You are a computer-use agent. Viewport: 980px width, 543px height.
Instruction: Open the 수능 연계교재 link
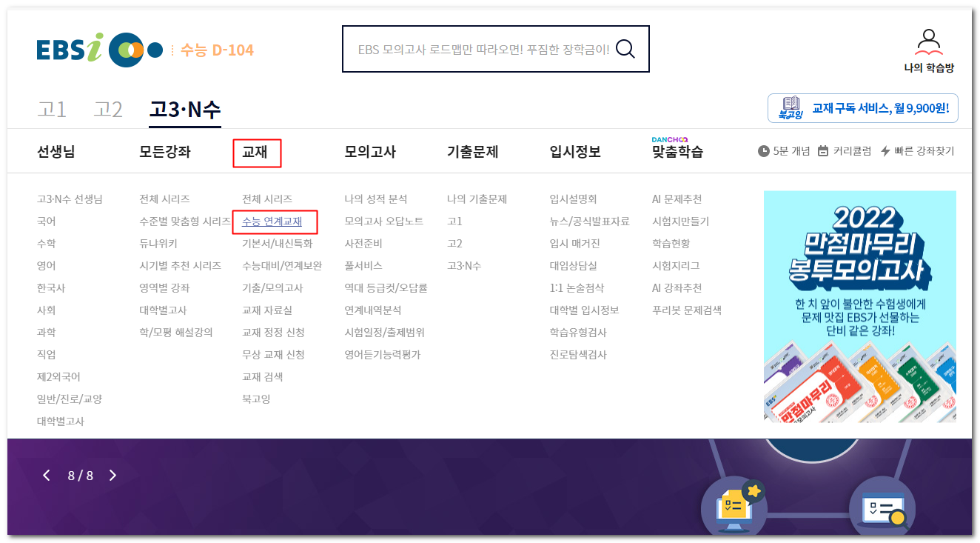click(272, 221)
